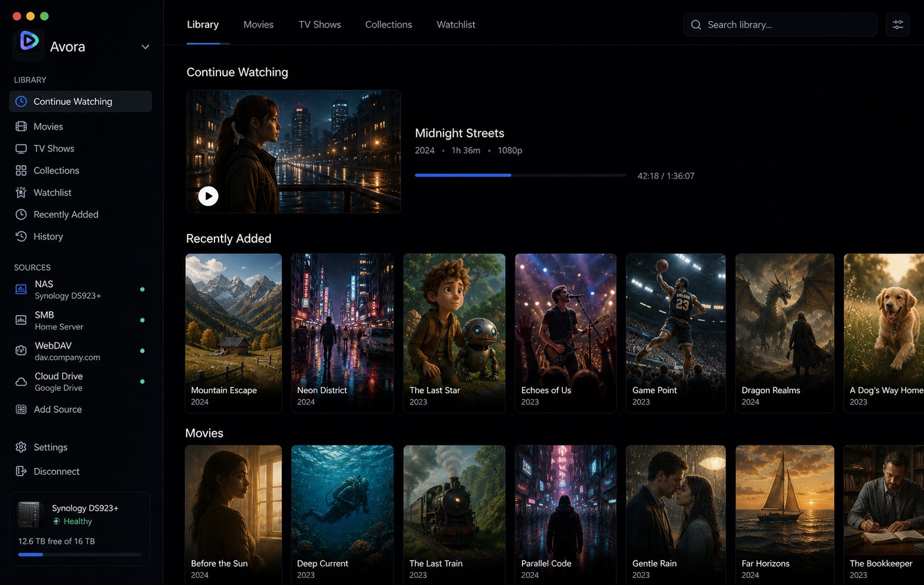Click the SMB green connection status dot
924x585 pixels.
pyautogui.click(x=142, y=320)
